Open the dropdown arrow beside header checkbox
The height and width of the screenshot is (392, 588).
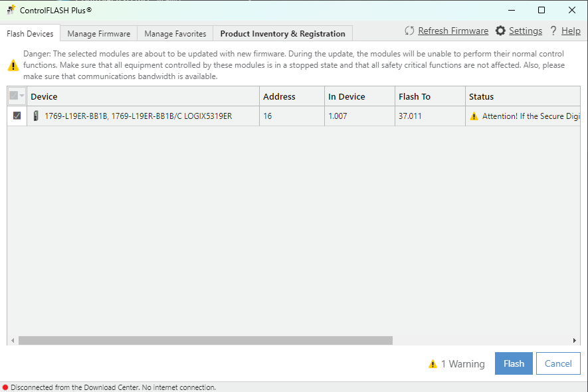click(23, 96)
